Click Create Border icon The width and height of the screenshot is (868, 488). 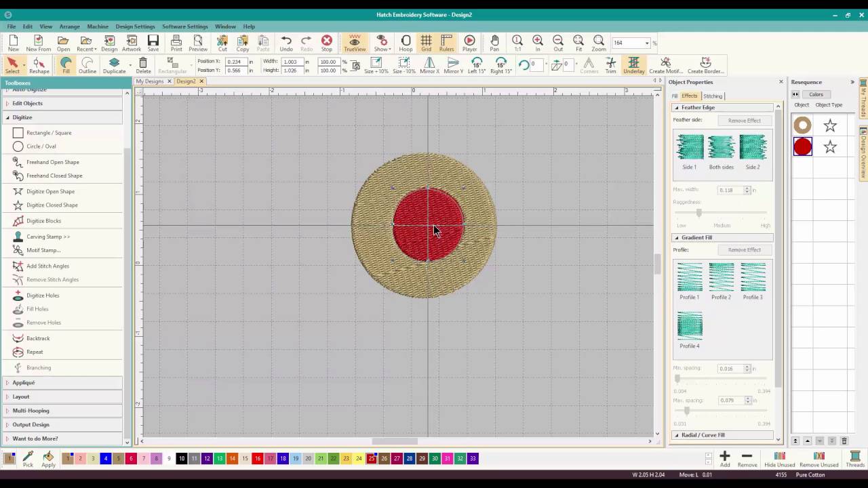(x=706, y=66)
